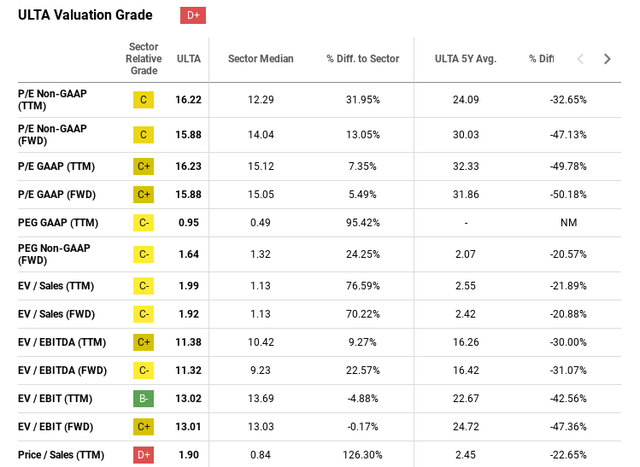Click the ULTA column header
Viewport: 640px width, 467px height.
tap(188, 59)
